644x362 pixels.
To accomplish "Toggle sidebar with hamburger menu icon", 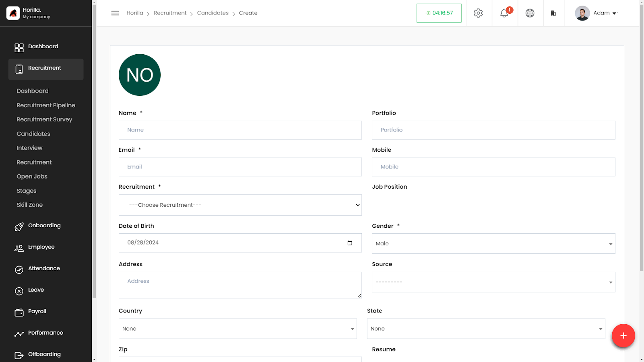I will point(115,13).
